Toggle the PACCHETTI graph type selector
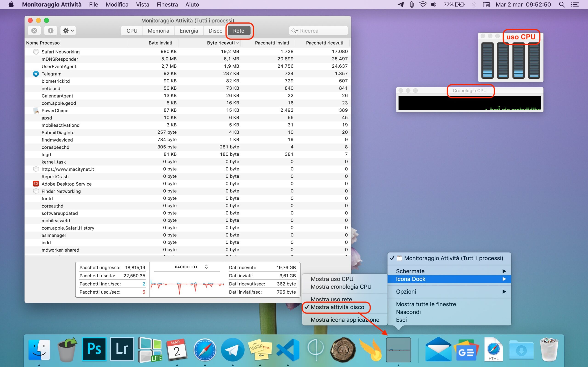This screenshot has height=367, width=588. (x=206, y=267)
